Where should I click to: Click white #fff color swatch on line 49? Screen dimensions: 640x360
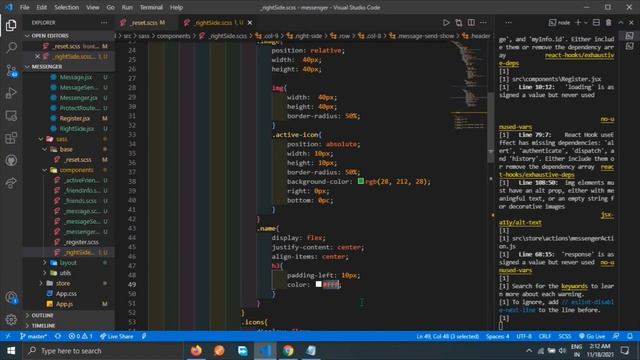[319, 284]
